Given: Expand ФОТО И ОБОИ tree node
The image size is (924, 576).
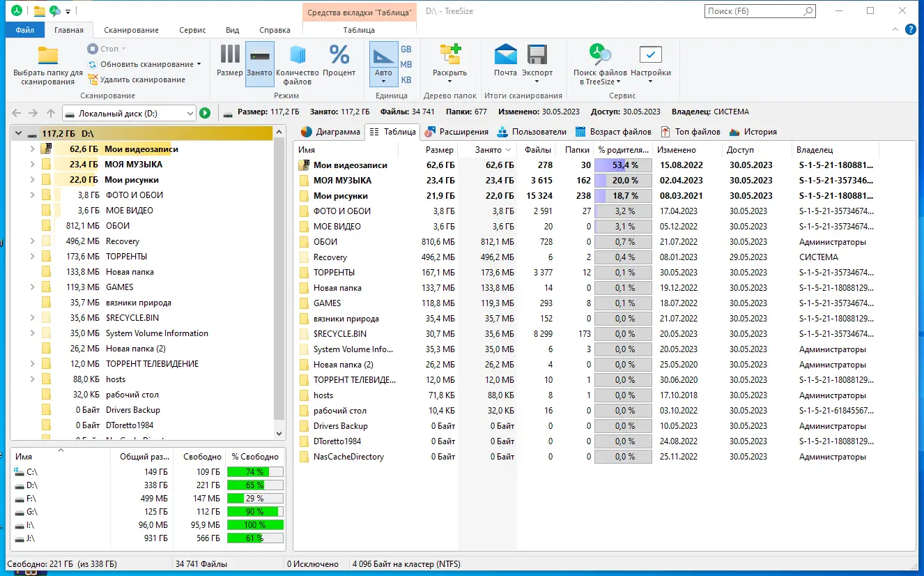Looking at the screenshot, I should click(x=32, y=195).
